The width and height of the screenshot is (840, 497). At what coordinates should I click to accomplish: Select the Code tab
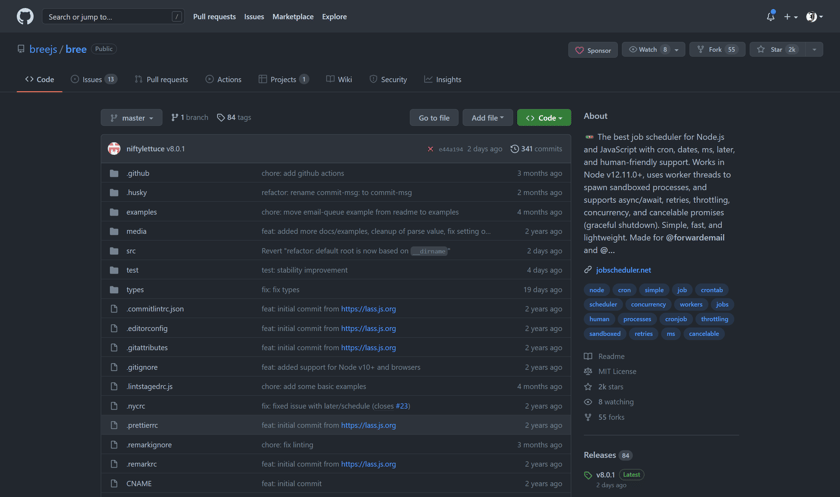point(40,79)
